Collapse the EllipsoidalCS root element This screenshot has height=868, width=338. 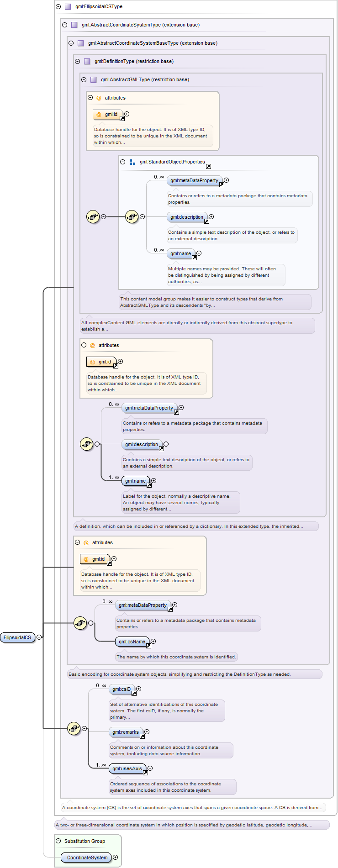pos(39,637)
